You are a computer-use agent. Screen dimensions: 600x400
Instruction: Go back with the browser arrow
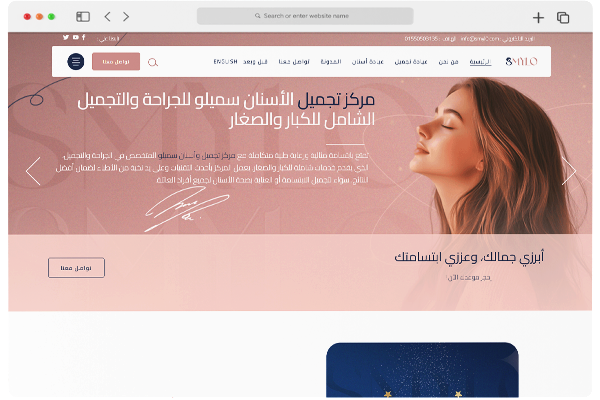pyautogui.click(x=108, y=16)
